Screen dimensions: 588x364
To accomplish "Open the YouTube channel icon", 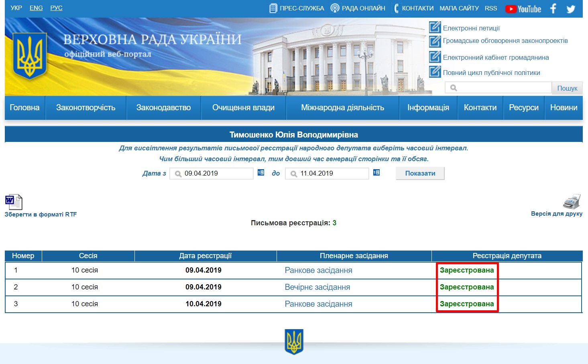I will 523,9.
